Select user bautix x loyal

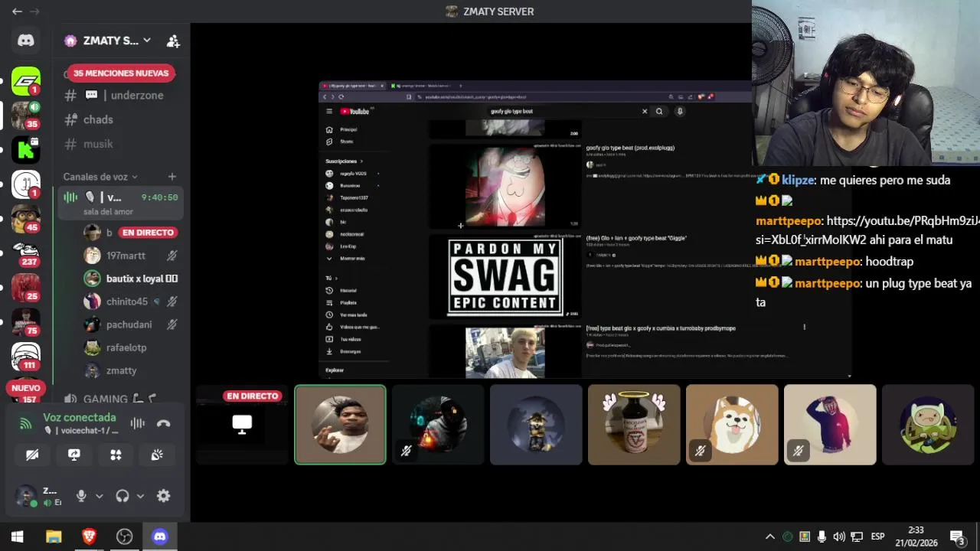[130, 279]
